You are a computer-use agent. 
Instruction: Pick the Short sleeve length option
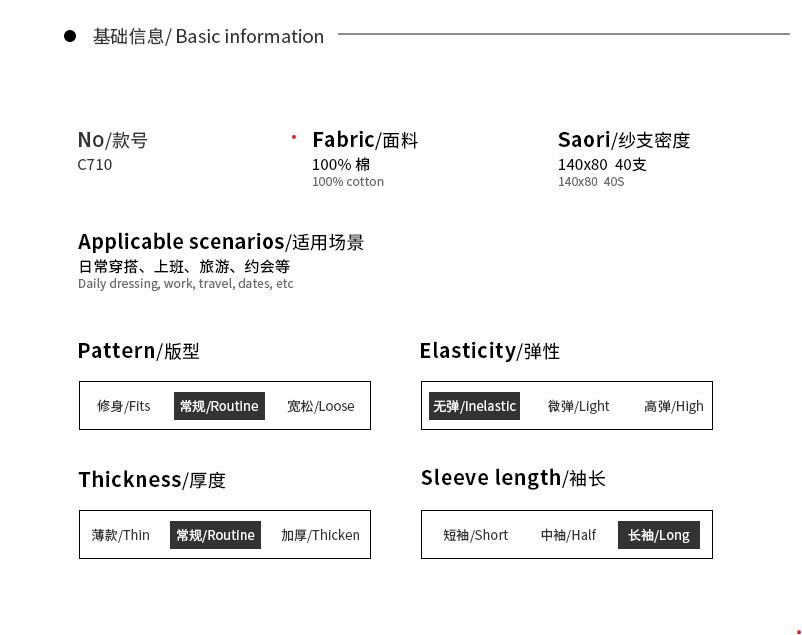point(476,535)
